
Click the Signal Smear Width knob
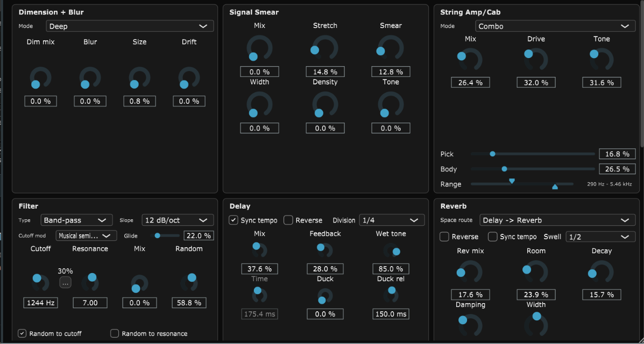coord(259,105)
